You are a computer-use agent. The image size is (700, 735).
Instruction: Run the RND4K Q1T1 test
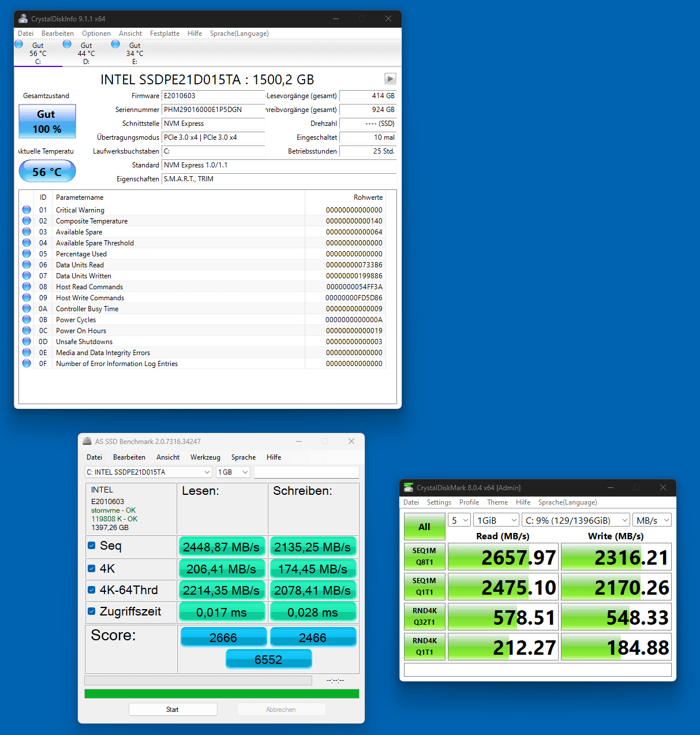(425, 647)
